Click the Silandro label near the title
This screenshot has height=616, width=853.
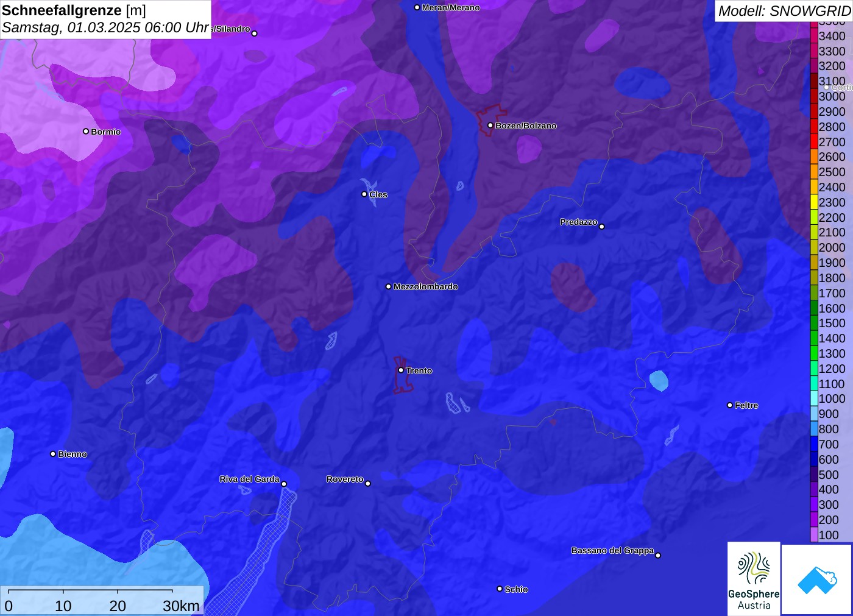230,29
